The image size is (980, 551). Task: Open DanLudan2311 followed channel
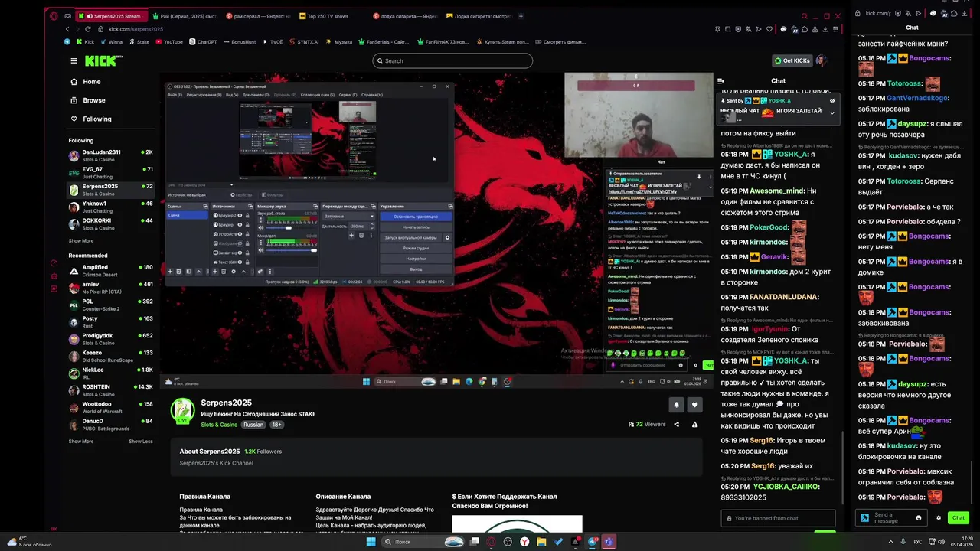(x=111, y=155)
